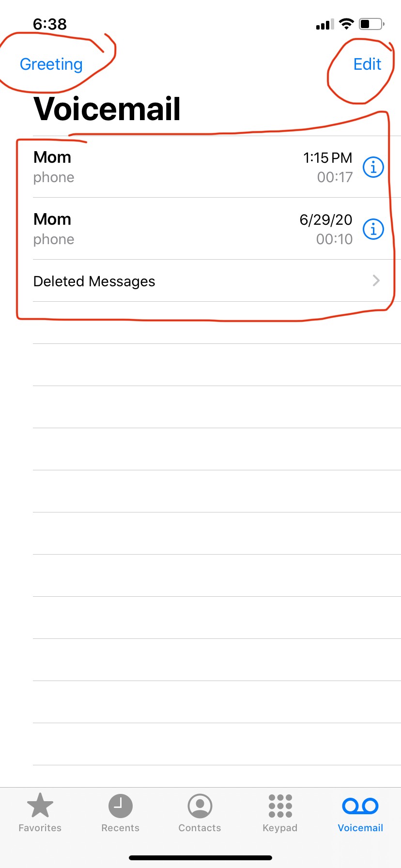The image size is (401, 868).
Task: Tap Edit in the top right
Action: pyautogui.click(x=367, y=64)
